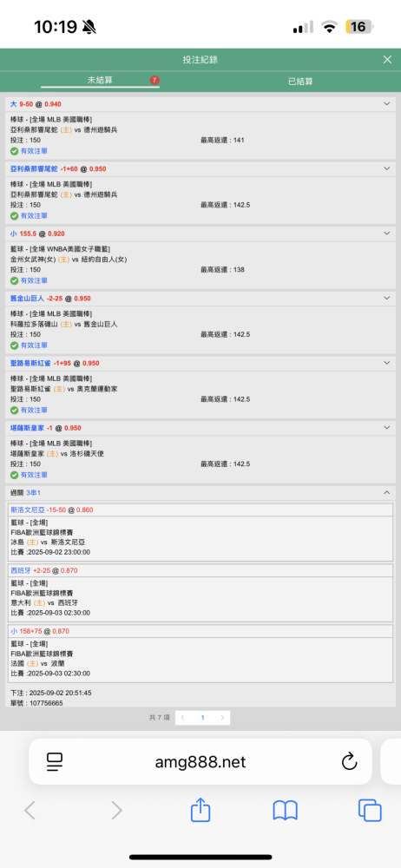401x868 pixels.
Task: Click 意大利 vs 西班牙 matchup
Action: pyautogui.click(x=44, y=603)
